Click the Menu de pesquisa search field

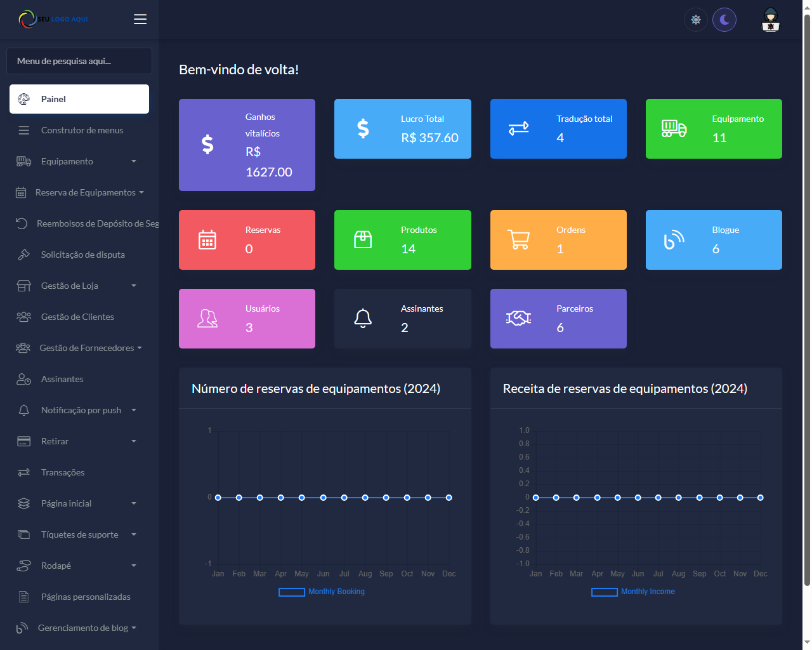[x=79, y=61]
